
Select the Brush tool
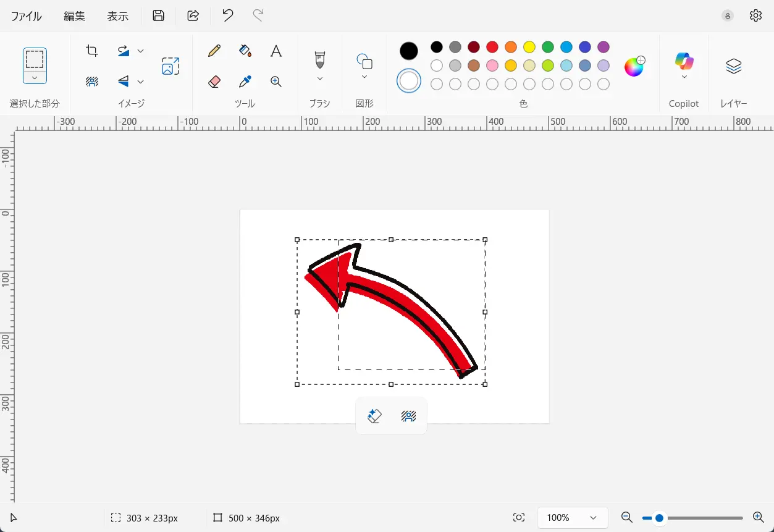coord(319,59)
